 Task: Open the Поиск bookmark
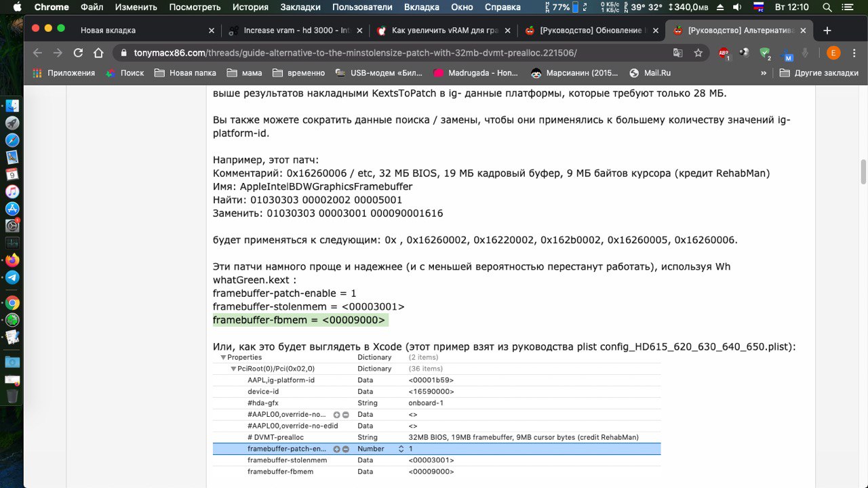coord(125,73)
